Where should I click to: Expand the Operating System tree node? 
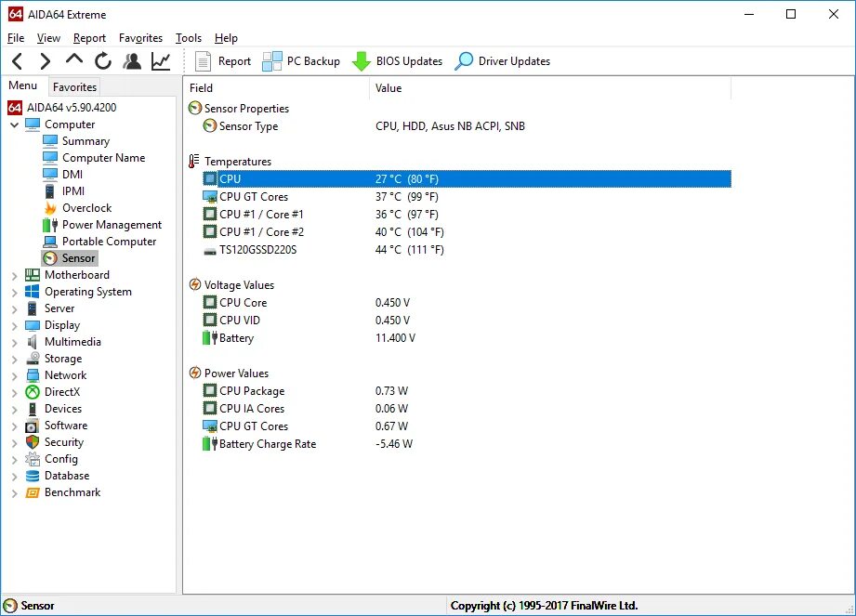pyautogui.click(x=15, y=293)
